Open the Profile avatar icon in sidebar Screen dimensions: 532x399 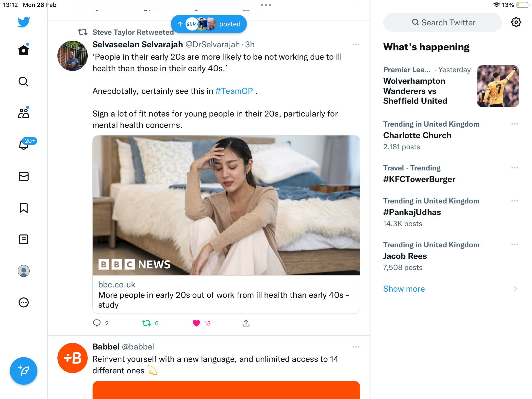point(24,271)
